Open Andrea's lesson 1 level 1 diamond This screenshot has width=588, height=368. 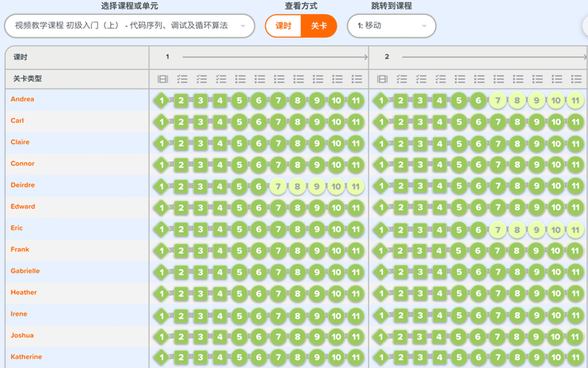coord(162,101)
